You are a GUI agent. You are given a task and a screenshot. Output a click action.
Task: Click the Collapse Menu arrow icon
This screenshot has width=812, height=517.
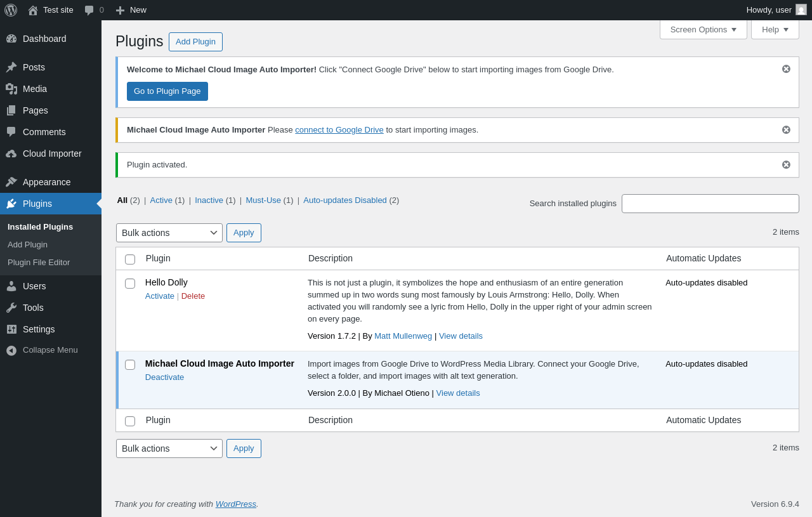click(x=11, y=350)
